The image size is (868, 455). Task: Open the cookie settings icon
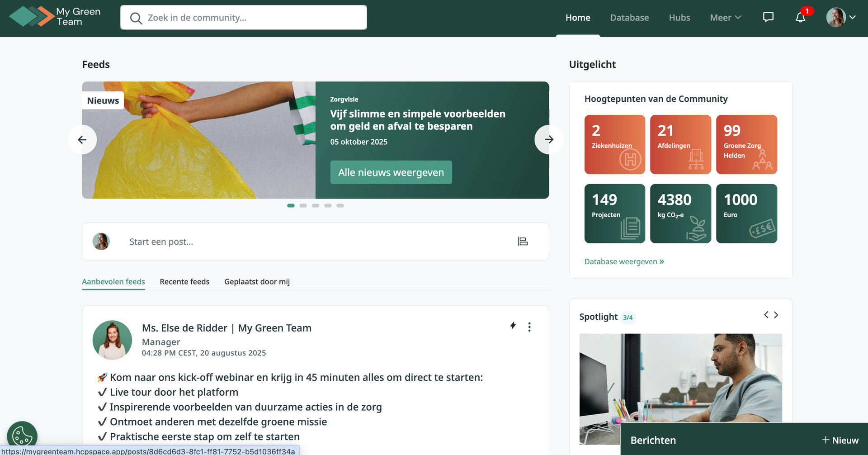point(22,436)
